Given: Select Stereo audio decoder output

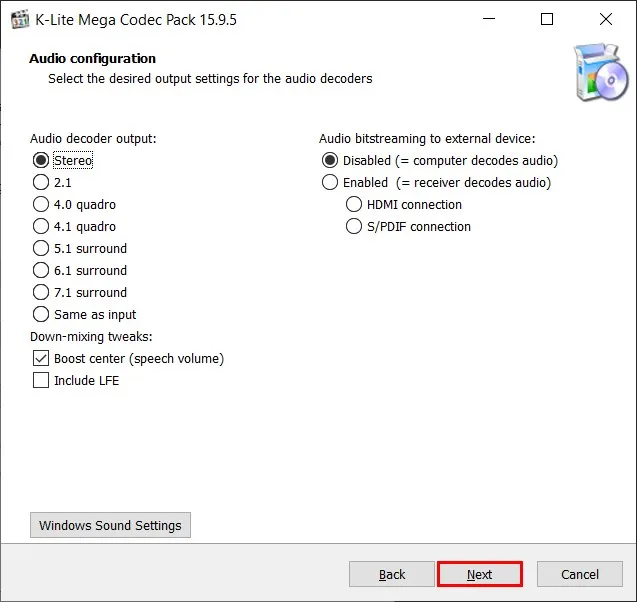Looking at the screenshot, I should (41, 160).
